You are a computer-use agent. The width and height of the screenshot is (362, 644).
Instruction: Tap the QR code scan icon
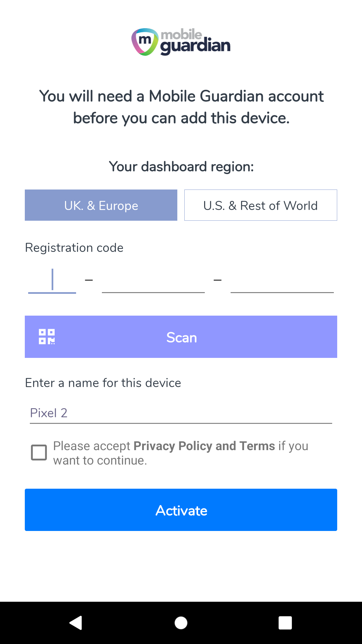(47, 337)
